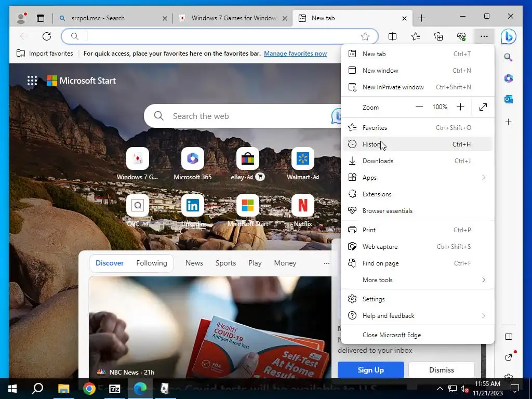Click the page refresh icon

47,36
